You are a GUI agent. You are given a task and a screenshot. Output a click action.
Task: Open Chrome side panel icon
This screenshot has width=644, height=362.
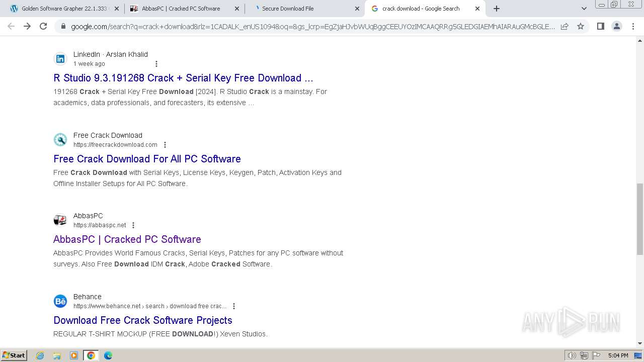(x=600, y=26)
